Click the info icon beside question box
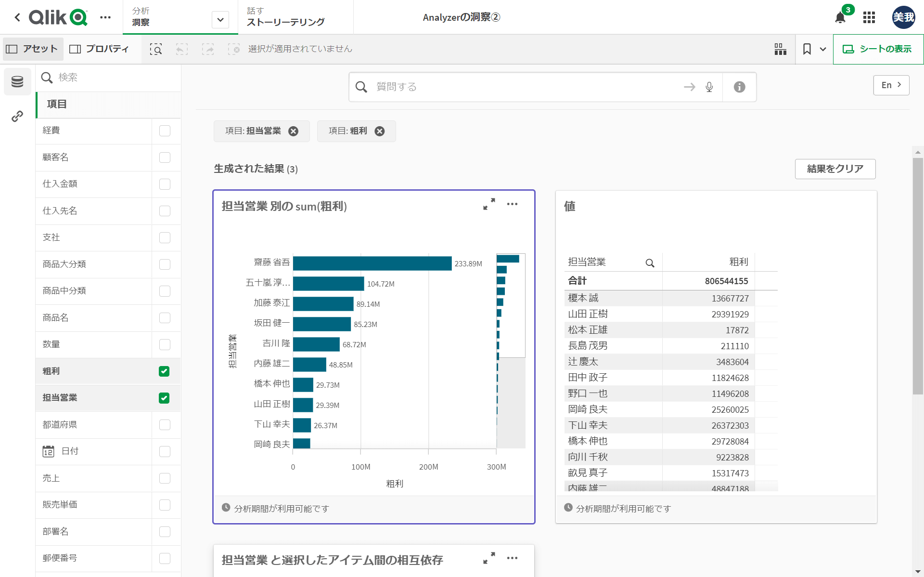Image resolution: width=924 pixels, height=577 pixels. point(739,87)
